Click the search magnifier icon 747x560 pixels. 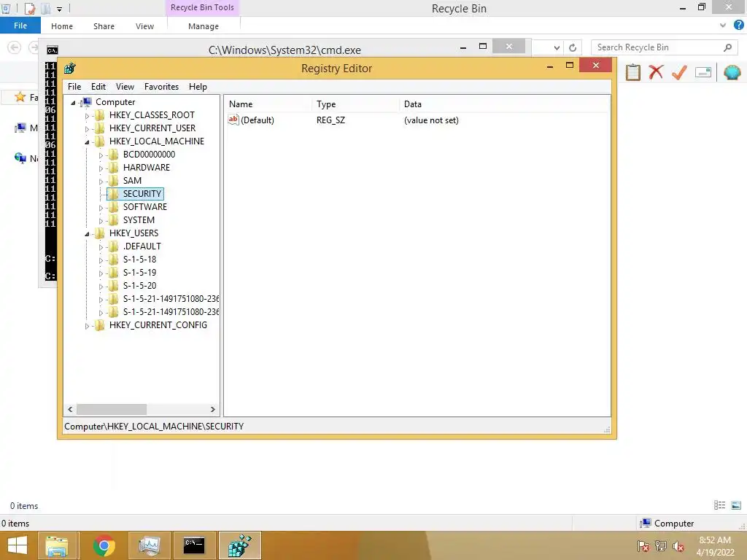[727, 47]
